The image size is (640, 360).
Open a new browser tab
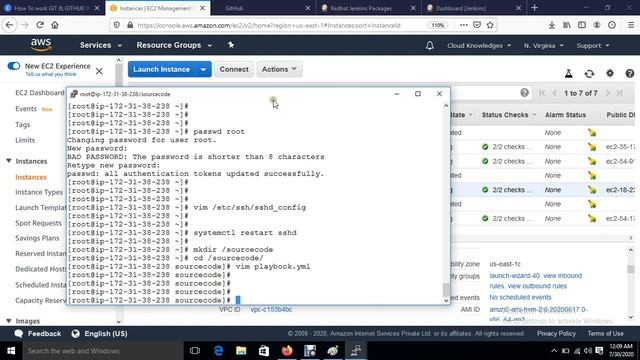534,8
